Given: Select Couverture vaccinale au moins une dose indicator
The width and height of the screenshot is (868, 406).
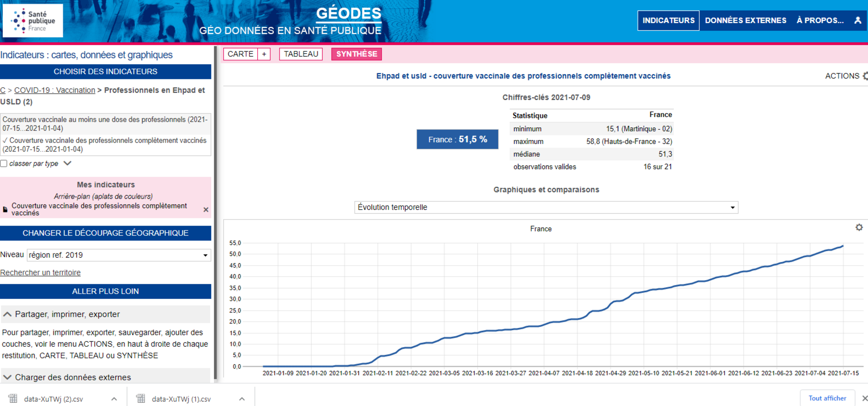Looking at the screenshot, I should point(105,124).
